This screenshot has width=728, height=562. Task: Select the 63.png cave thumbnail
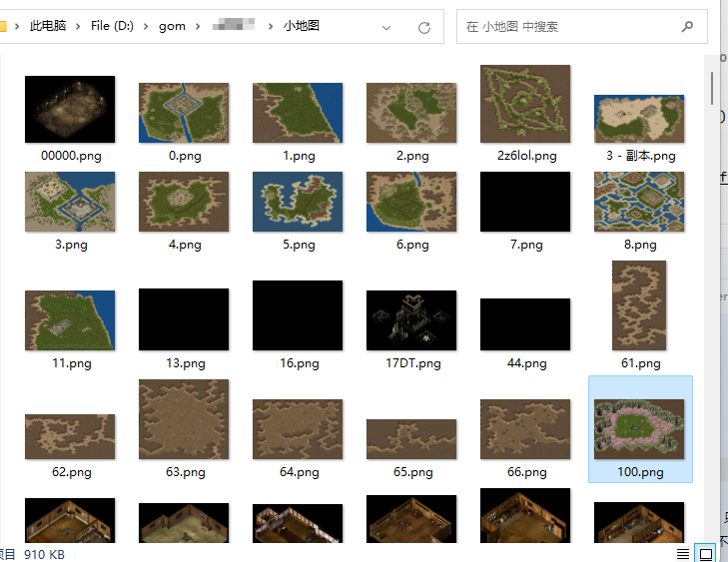click(184, 419)
